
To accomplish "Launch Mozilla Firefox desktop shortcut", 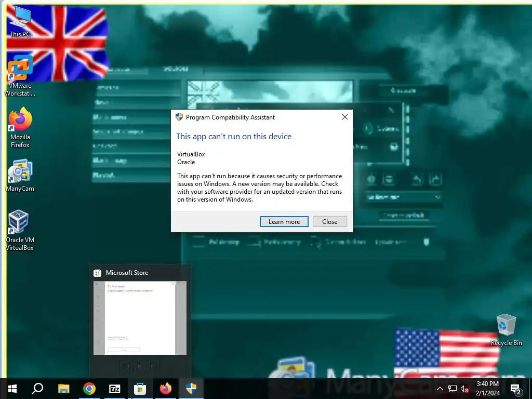I will (x=20, y=127).
